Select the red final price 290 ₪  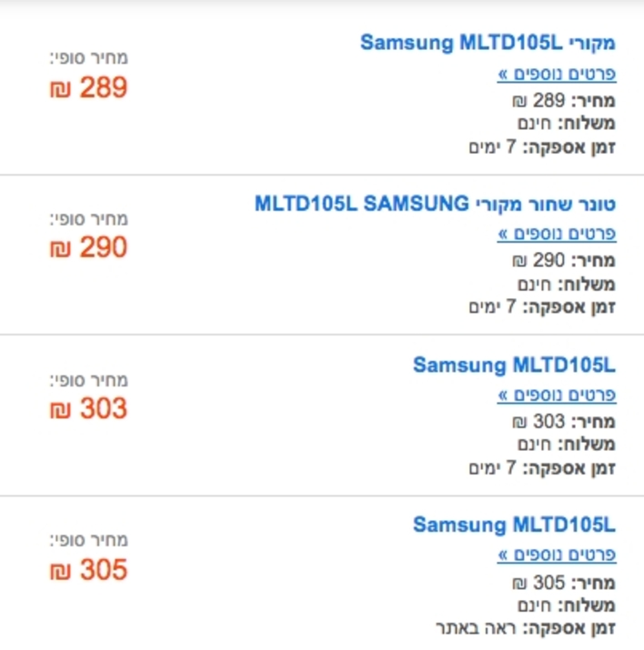[88, 248]
